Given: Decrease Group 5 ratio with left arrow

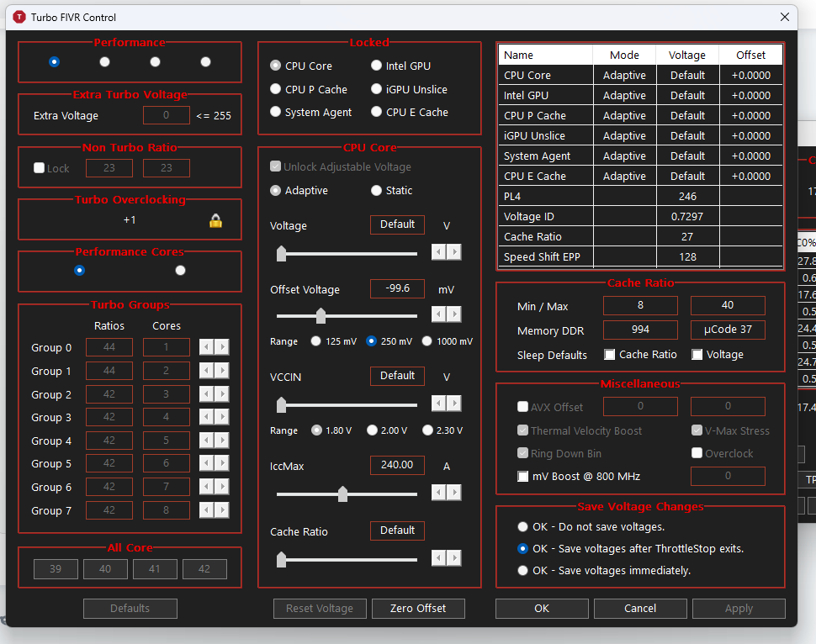Looking at the screenshot, I should click(207, 463).
